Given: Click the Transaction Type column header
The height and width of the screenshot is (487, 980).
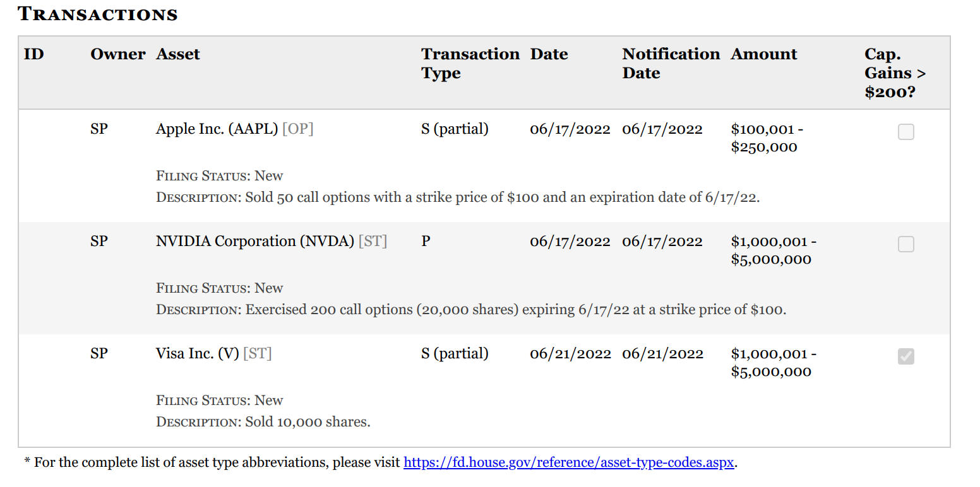Looking at the screenshot, I should pyautogui.click(x=470, y=64).
